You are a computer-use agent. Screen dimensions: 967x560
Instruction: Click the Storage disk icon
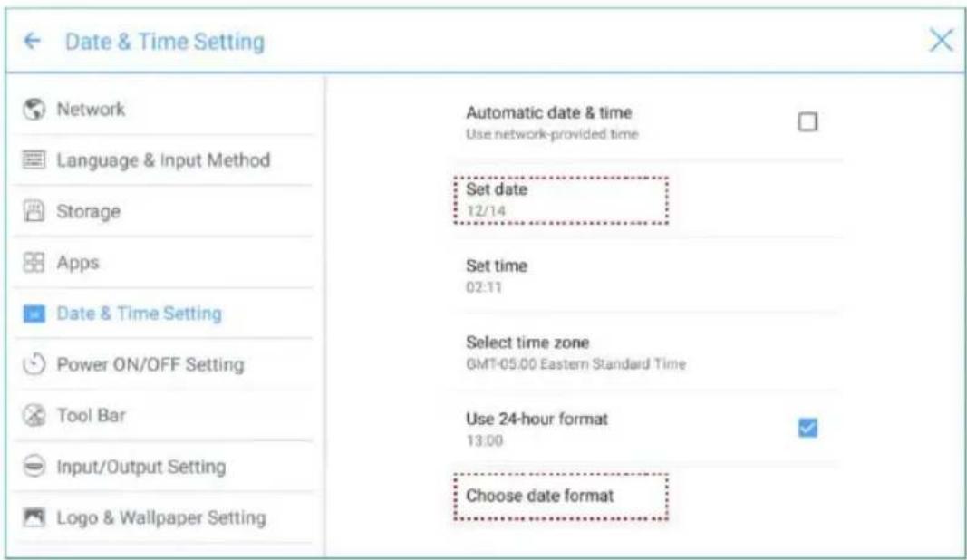coord(34,211)
